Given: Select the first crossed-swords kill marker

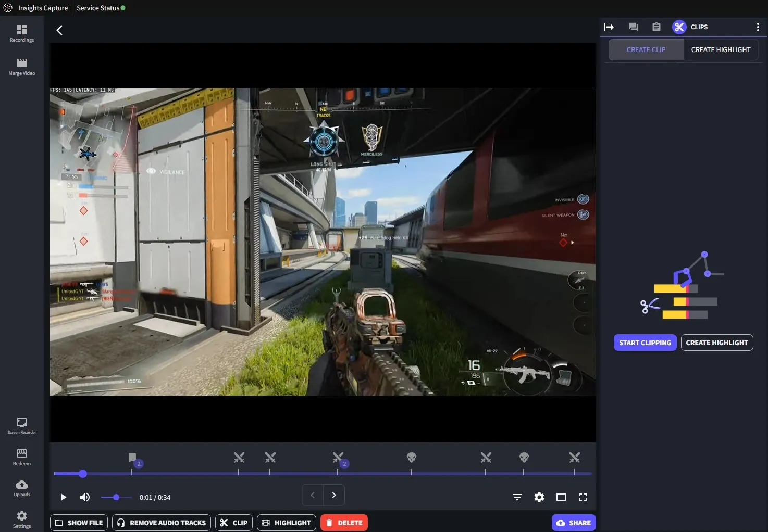Looking at the screenshot, I should point(239,458).
